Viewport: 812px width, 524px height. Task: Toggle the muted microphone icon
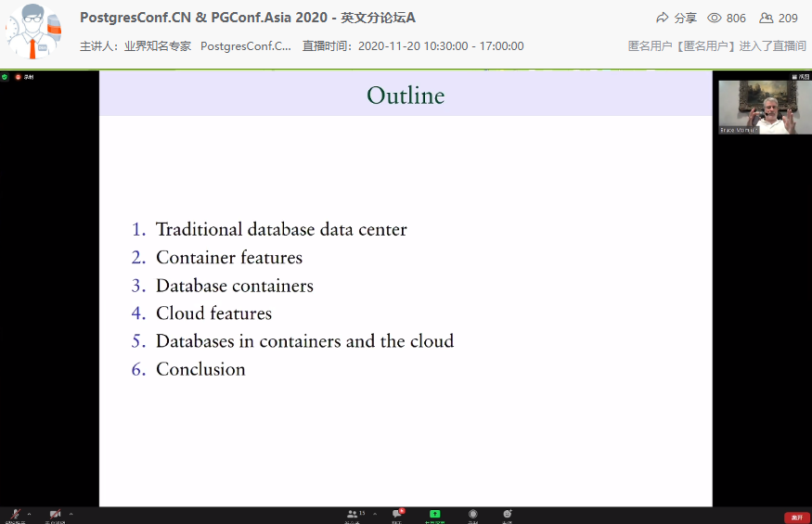(16, 514)
